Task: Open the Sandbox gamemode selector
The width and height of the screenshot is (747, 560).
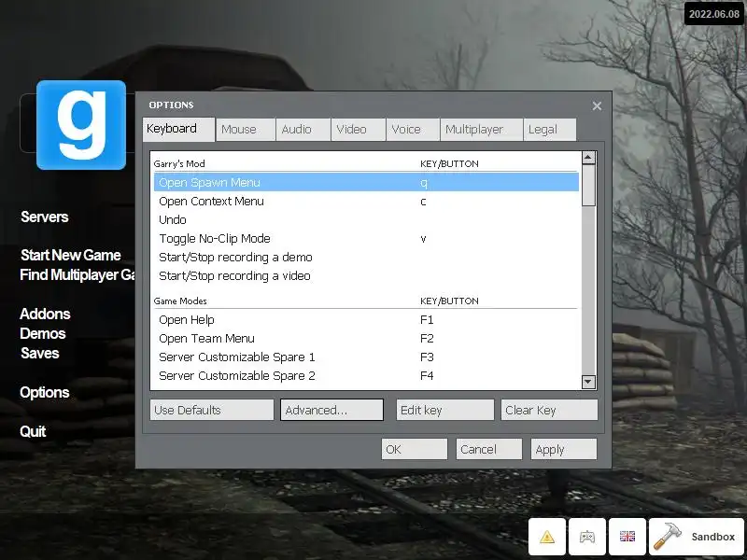Action: click(x=696, y=537)
